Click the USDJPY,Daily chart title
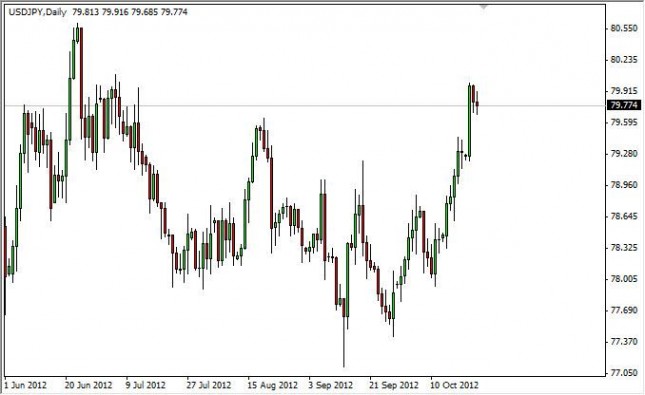Screen dimensions: 645x395 [x=37, y=12]
